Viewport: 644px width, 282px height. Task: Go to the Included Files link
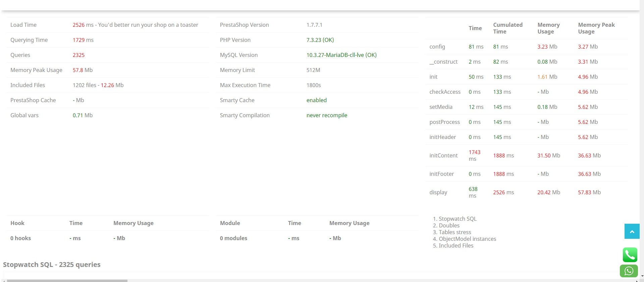(456, 245)
